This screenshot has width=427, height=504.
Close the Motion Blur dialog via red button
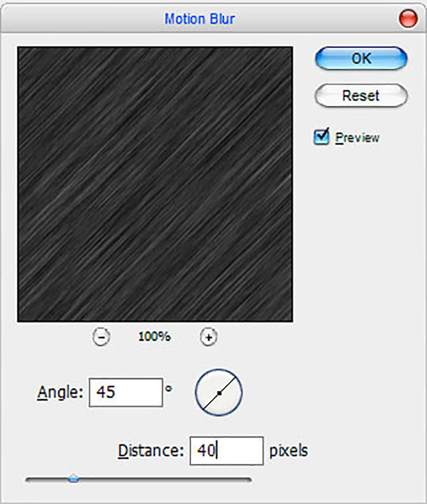point(408,19)
